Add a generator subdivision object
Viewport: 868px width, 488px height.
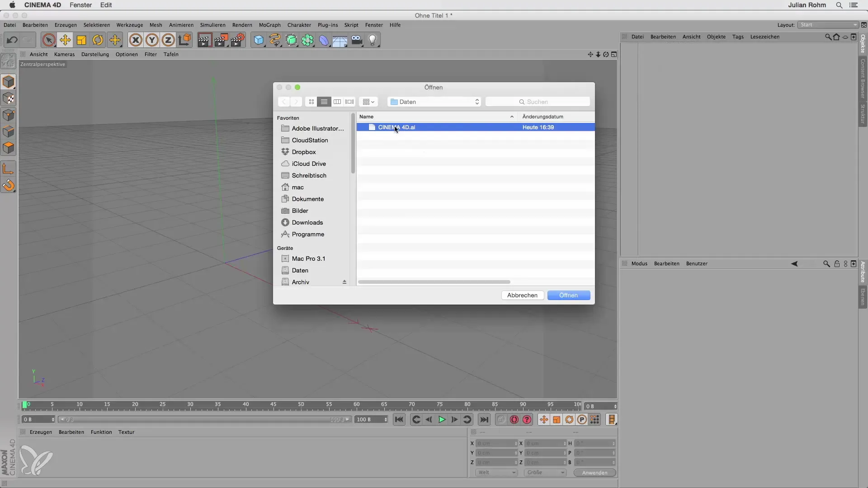[x=292, y=40]
